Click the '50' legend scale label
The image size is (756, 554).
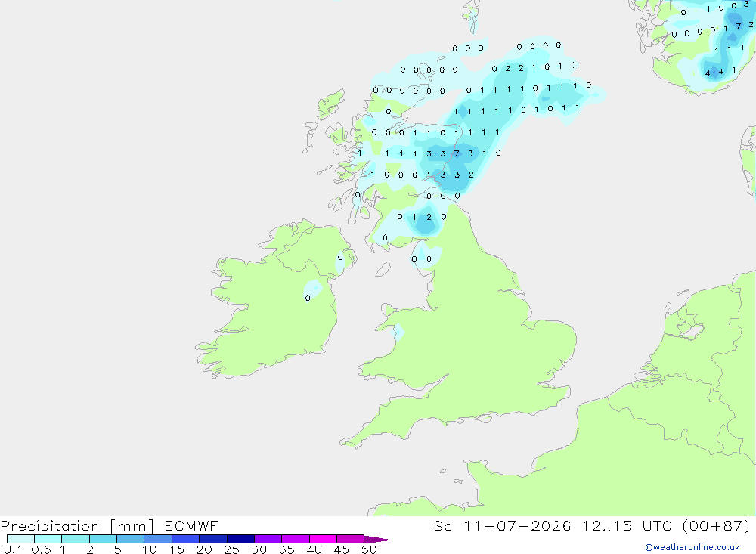pyautogui.click(x=369, y=549)
